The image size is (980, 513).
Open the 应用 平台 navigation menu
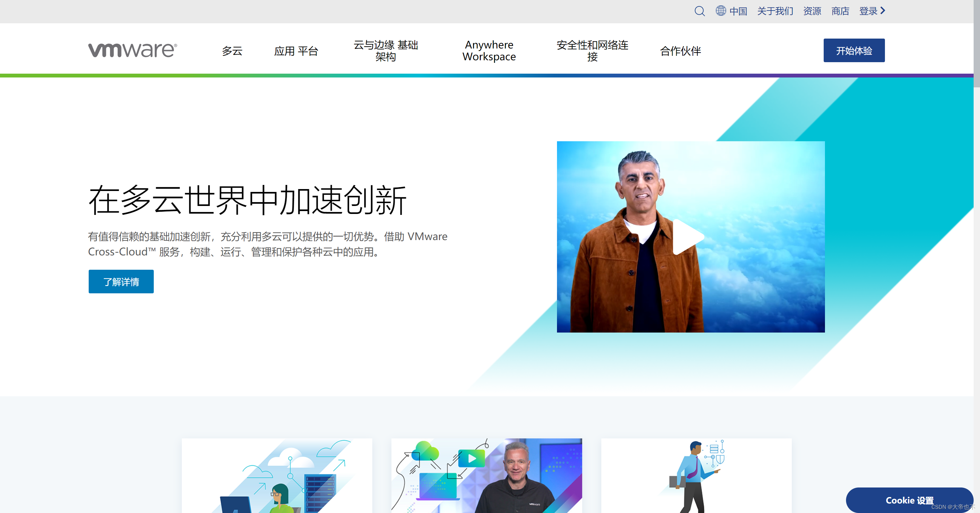pos(296,51)
